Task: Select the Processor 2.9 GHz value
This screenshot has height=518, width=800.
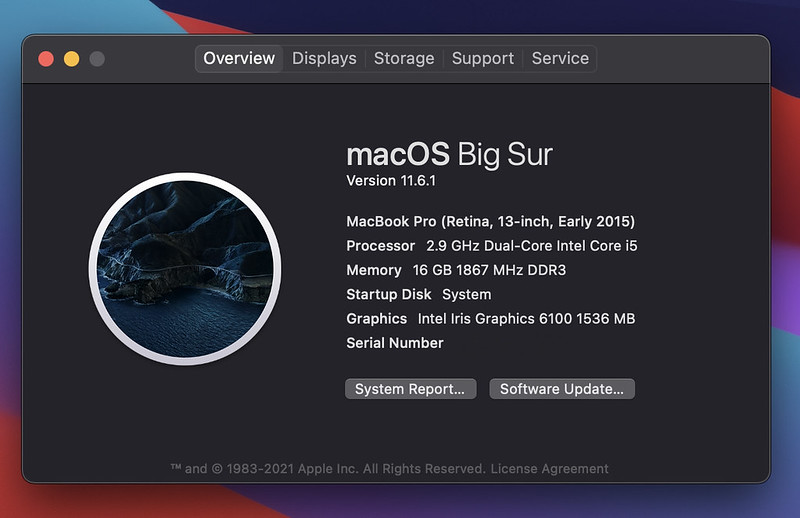Action: (532, 246)
